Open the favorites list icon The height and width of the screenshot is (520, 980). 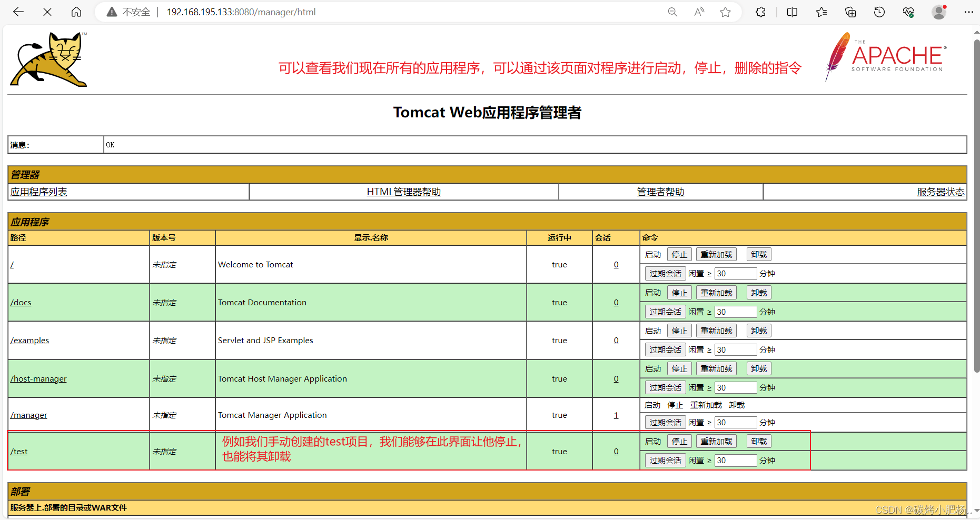coord(821,12)
